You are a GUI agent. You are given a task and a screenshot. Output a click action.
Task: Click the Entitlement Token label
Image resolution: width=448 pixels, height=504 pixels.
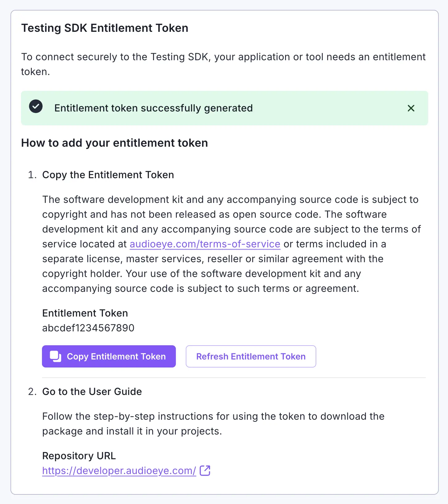(85, 313)
